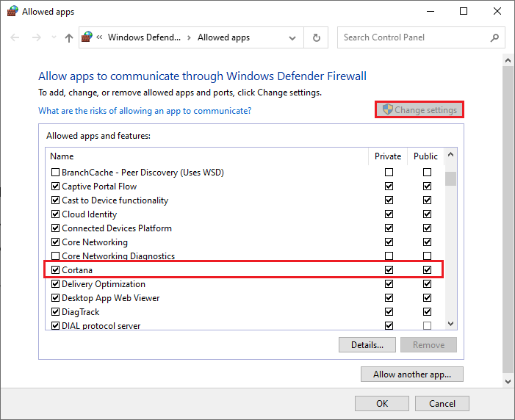Click list scrollbar down arrow

pos(450,324)
